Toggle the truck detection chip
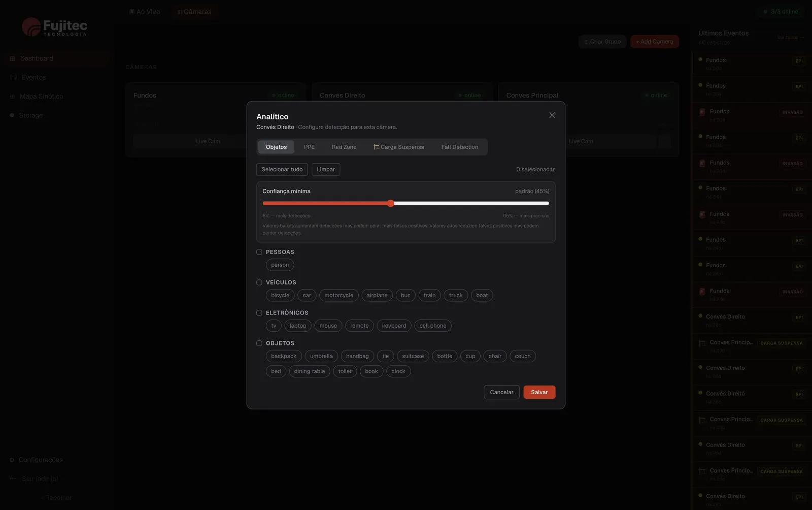The height and width of the screenshot is (510, 812). tap(456, 295)
